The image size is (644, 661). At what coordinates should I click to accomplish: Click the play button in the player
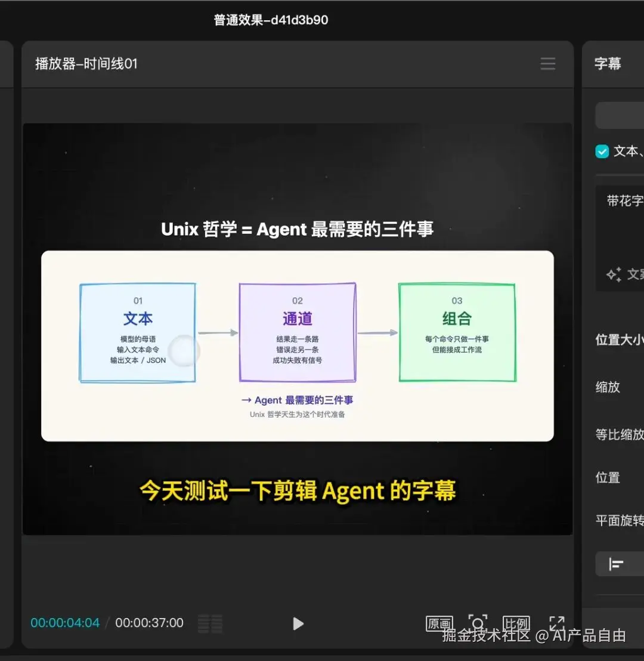[298, 624]
